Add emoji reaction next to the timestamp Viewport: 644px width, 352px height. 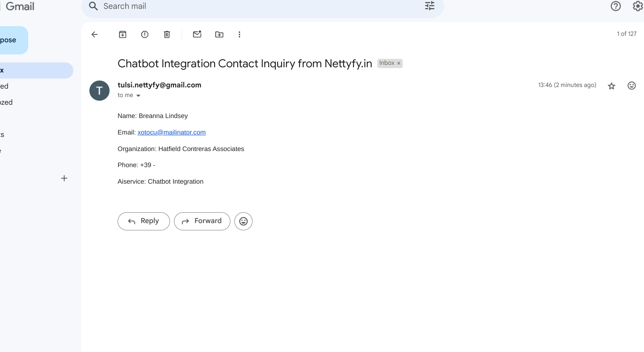632,85
